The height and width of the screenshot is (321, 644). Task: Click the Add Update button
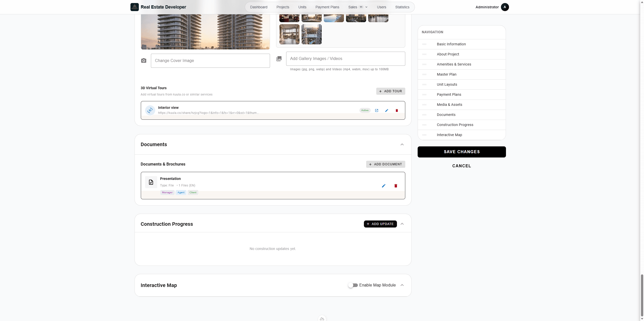coord(380,224)
